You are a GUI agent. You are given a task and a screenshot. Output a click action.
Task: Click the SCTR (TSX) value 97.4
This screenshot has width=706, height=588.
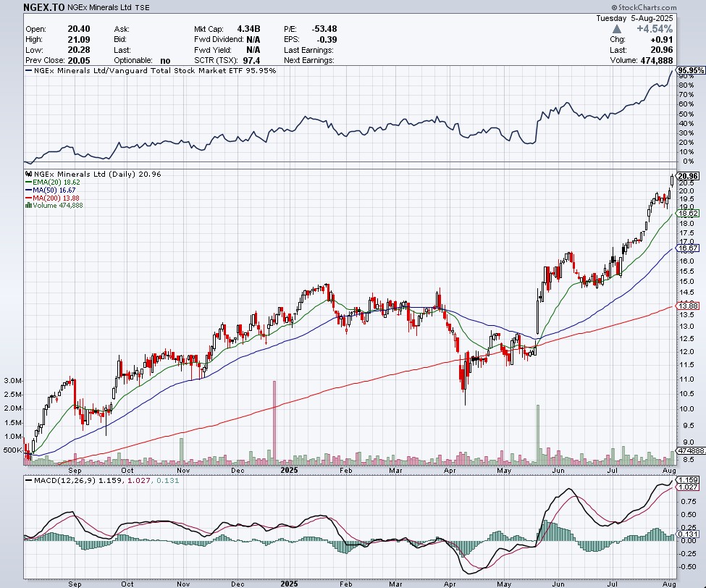click(251, 60)
